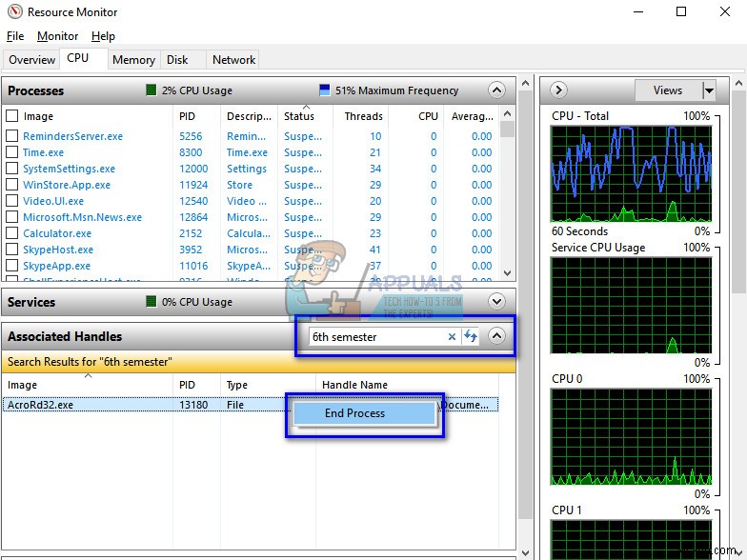The height and width of the screenshot is (560, 747).
Task: Enable the SkypeHost.exe checkbox
Action: click(x=12, y=250)
